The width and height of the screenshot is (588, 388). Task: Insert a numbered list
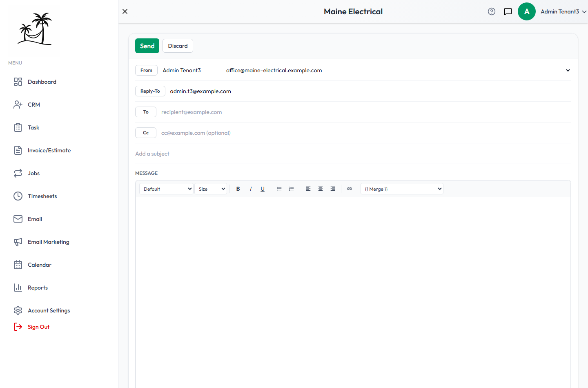tap(292, 189)
